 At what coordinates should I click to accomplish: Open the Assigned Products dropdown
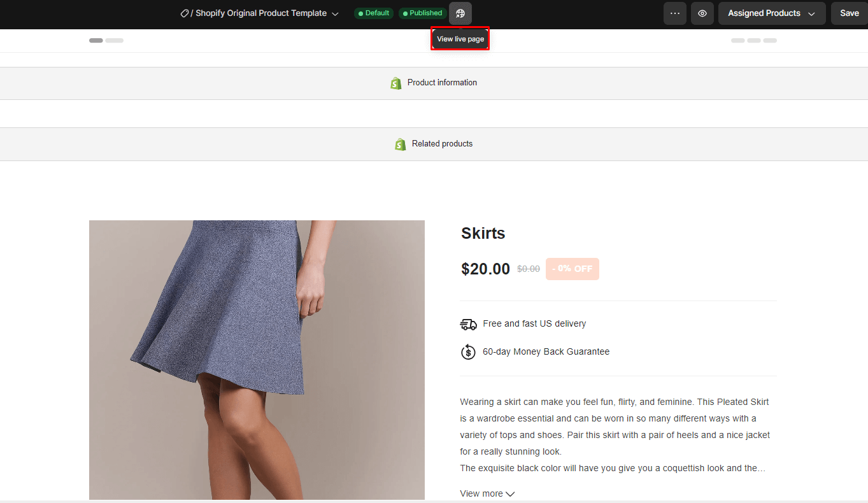pyautogui.click(x=771, y=13)
